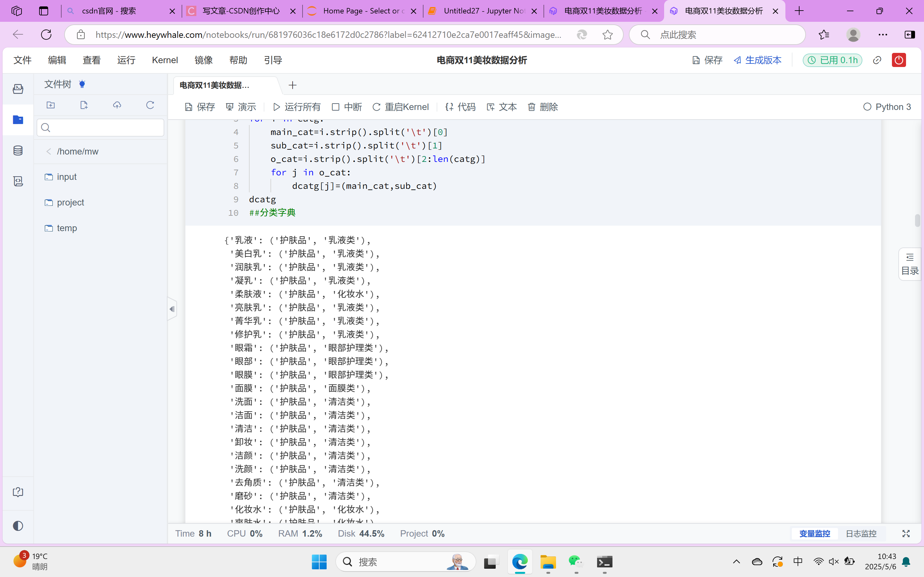Toggle fullscreen icon in status bar
924x577 pixels.
[x=906, y=533]
